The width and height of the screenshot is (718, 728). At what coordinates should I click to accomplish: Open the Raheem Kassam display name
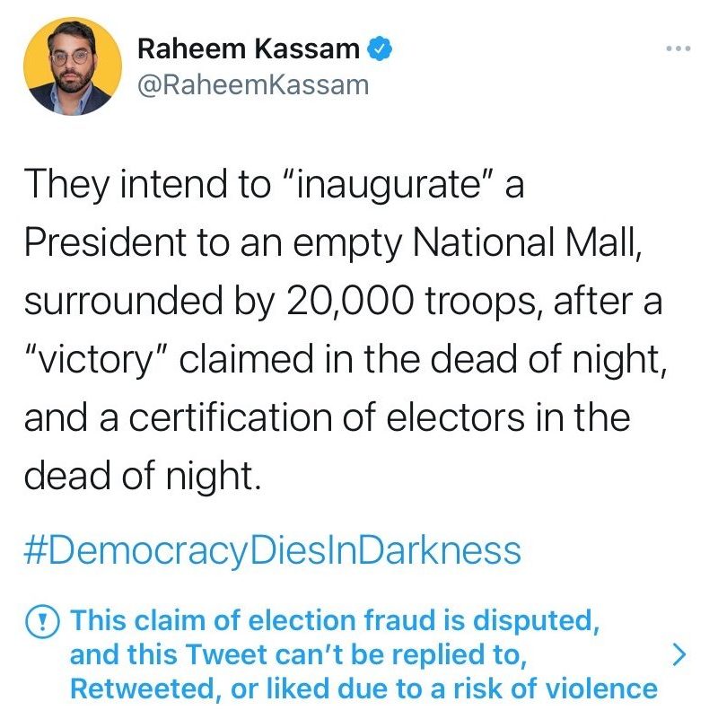[249, 50]
